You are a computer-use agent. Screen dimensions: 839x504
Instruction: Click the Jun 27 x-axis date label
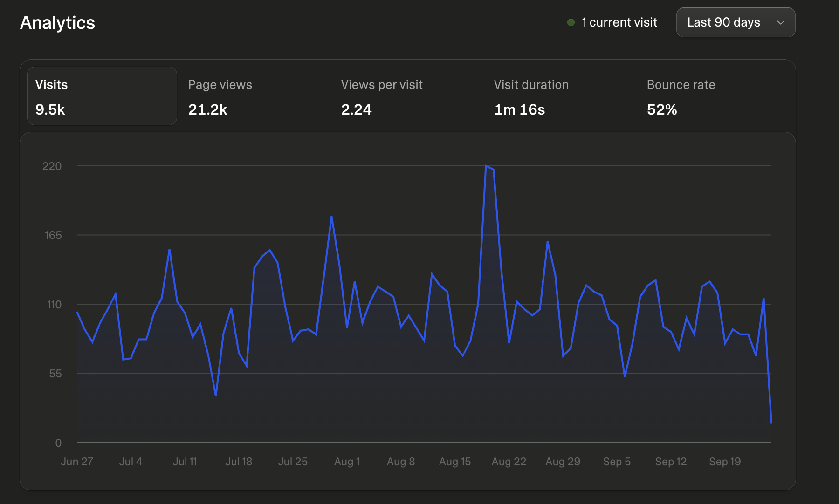point(77,462)
